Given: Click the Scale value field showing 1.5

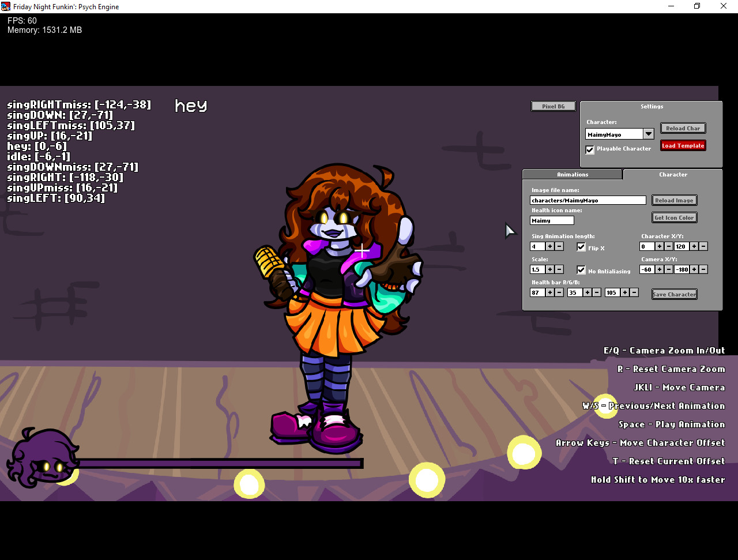Looking at the screenshot, I should (537, 269).
